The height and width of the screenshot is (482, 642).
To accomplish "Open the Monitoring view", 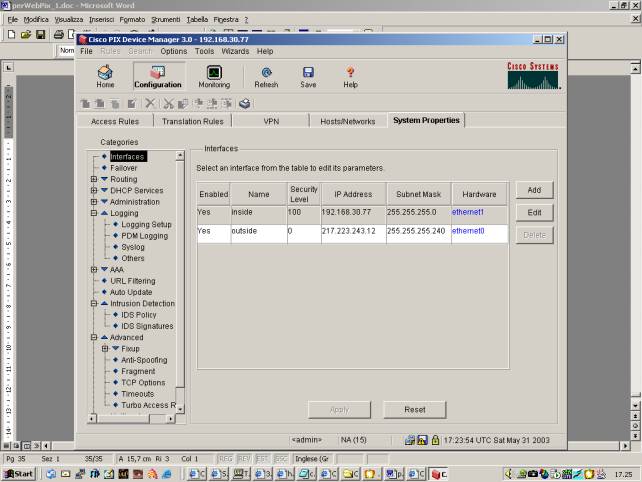I will point(214,77).
